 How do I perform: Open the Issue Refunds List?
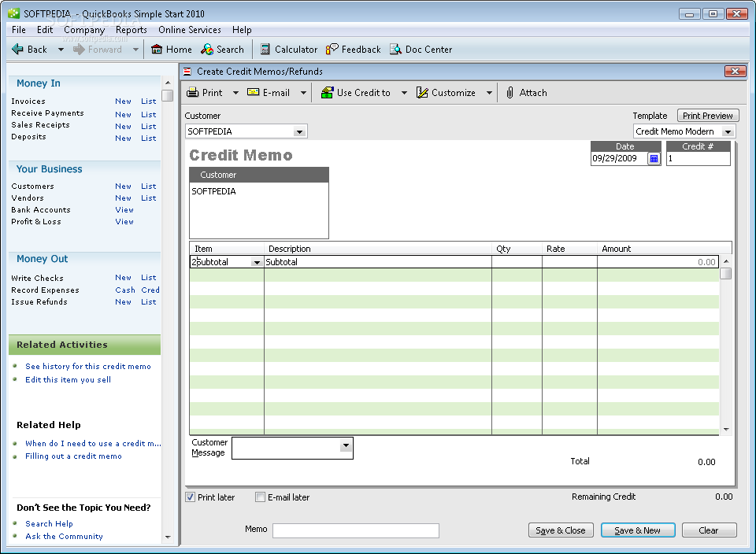(149, 302)
